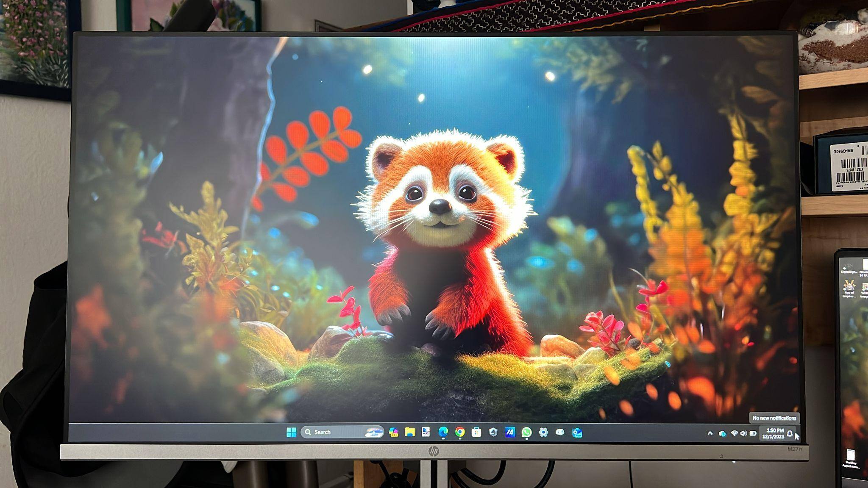The height and width of the screenshot is (488, 868).
Task: Open File Explorer from taskbar
Action: click(409, 432)
